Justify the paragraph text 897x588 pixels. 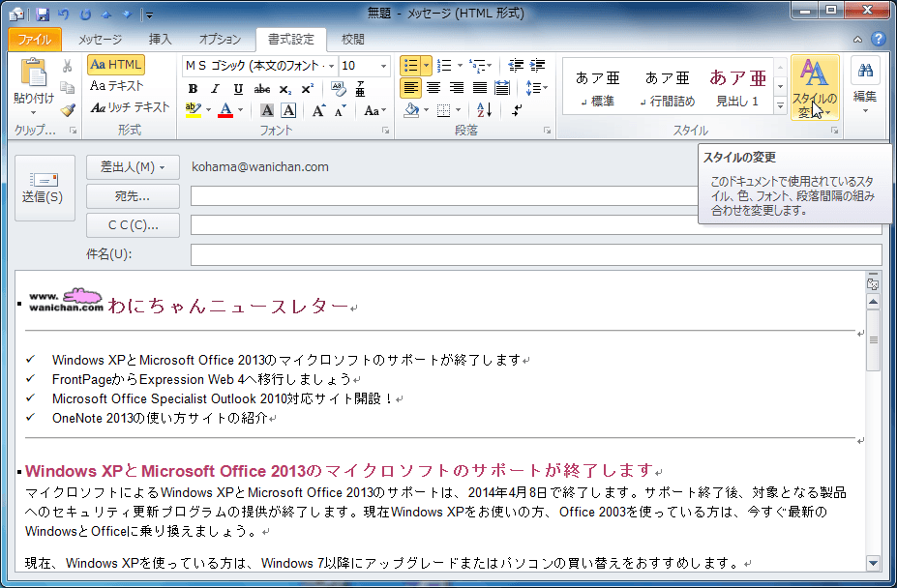pos(479,87)
